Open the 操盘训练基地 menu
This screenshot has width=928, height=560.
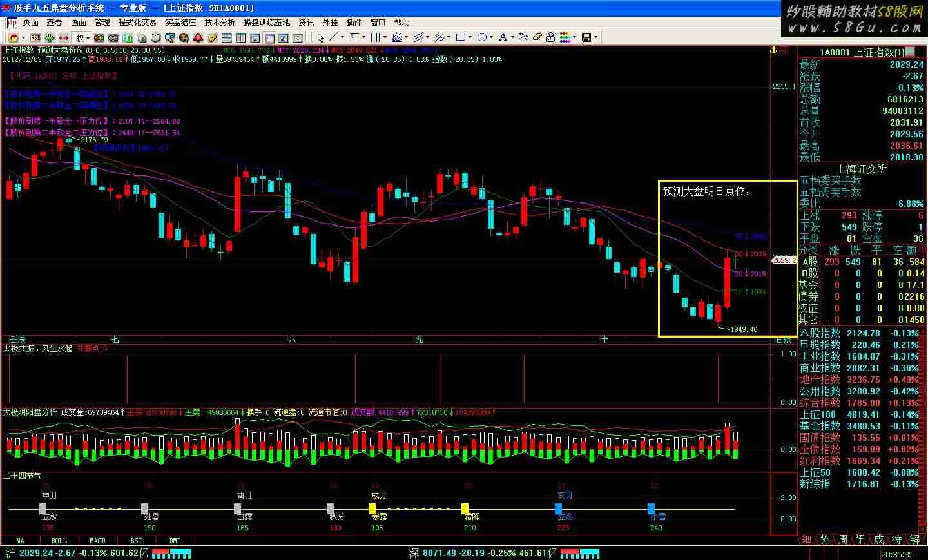click(x=267, y=22)
